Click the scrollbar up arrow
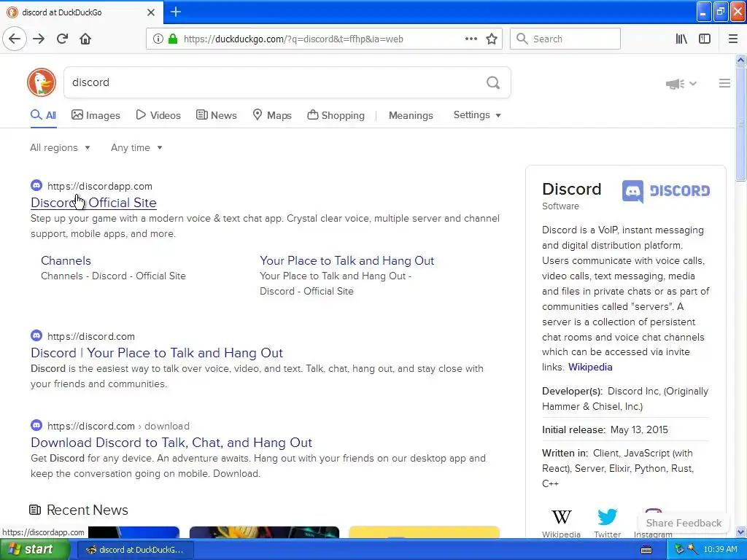Image resolution: width=747 pixels, height=560 pixels. click(x=740, y=60)
